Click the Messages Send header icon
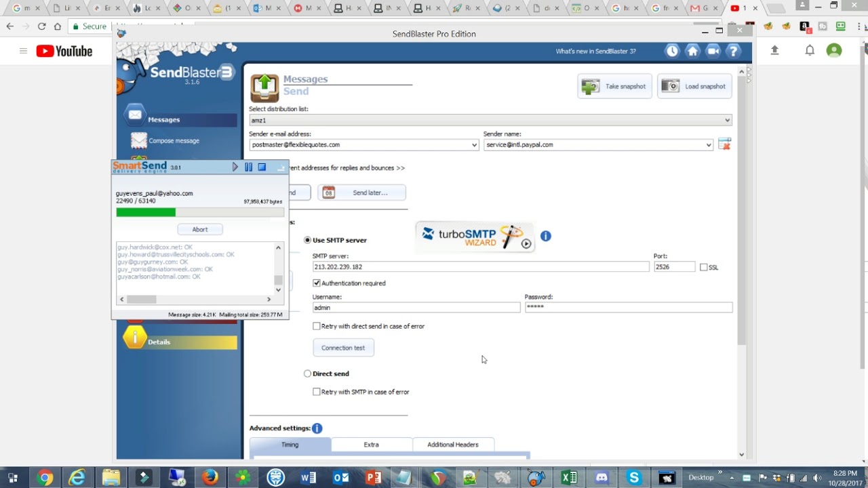The image size is (868, 488). point(264,88)
